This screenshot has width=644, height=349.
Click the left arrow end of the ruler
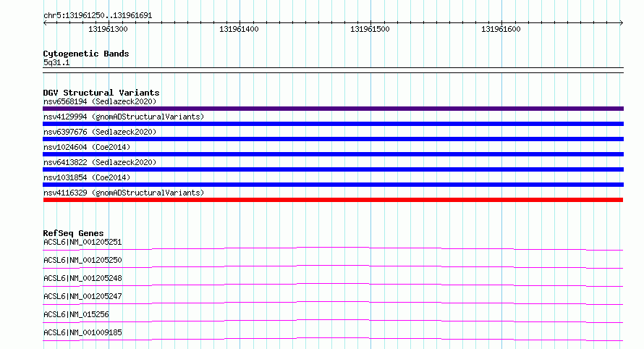(x=45, y=22)
